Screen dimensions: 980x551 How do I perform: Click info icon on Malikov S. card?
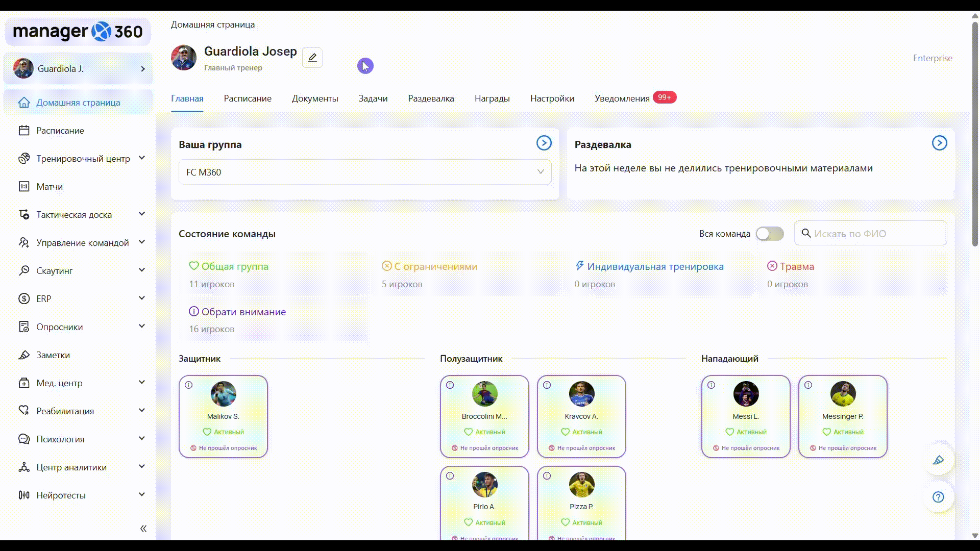[189, 385]
